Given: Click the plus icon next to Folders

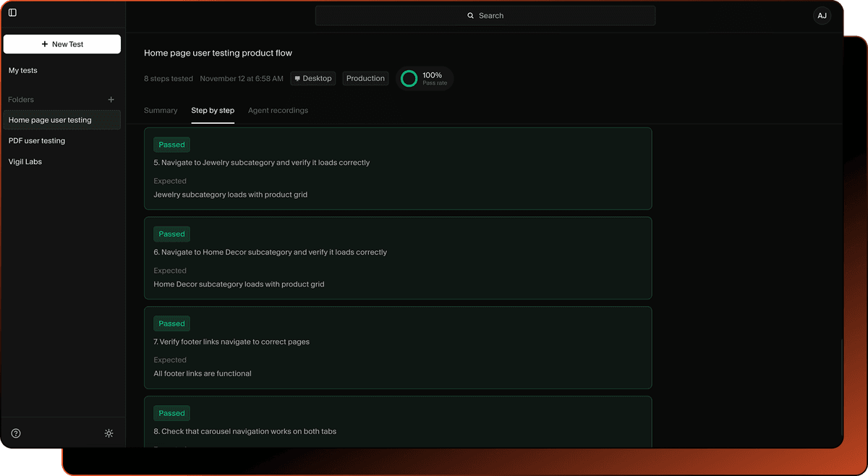Looking at the screenshot, I should pyautogui.click(x=111, y=100).
